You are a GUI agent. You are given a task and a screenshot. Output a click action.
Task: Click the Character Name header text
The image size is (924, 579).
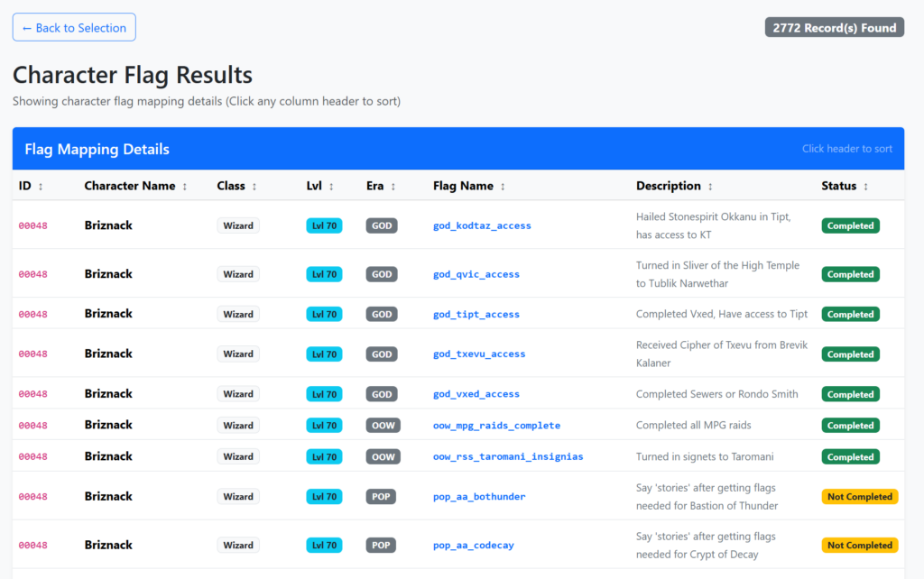click(130, 186)
